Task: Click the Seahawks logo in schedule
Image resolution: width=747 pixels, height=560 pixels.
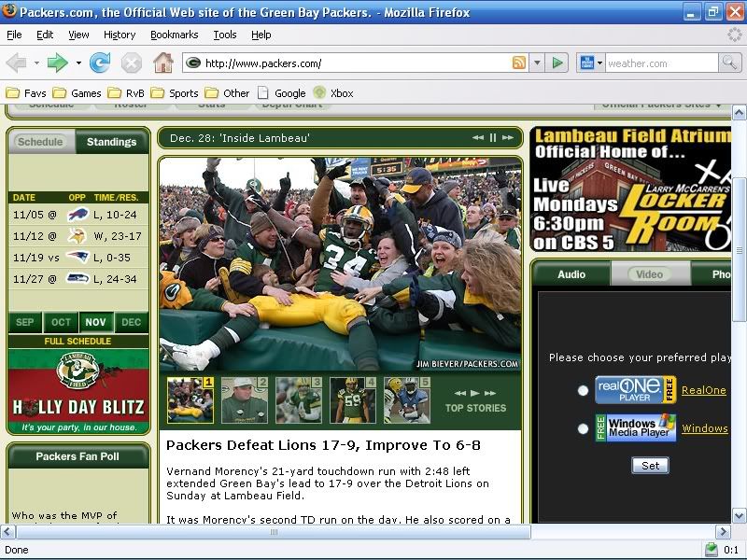Action: pos(78,278)
